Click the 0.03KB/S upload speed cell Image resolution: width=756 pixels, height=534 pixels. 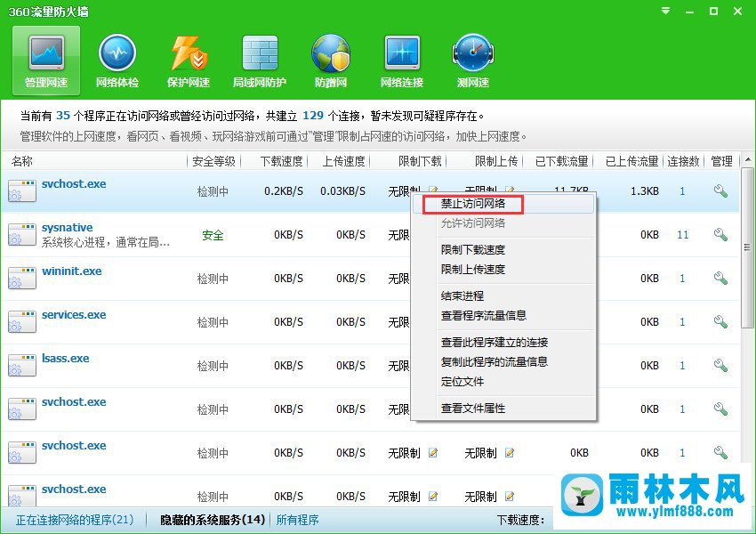click(x=342, y=191)
